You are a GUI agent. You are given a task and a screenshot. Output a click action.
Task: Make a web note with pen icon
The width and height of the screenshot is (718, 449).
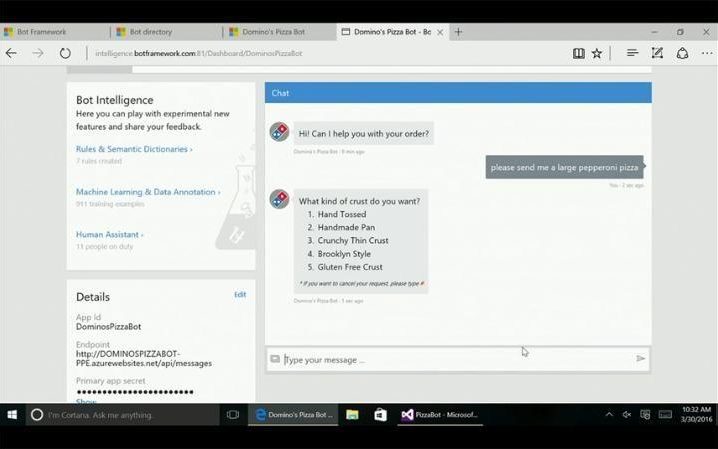(x=657, y=53)
